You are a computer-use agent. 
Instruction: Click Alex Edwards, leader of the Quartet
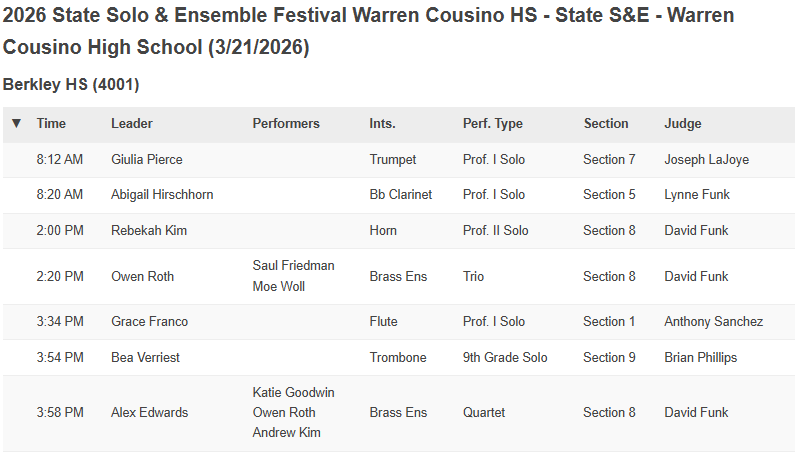(150, 412)
